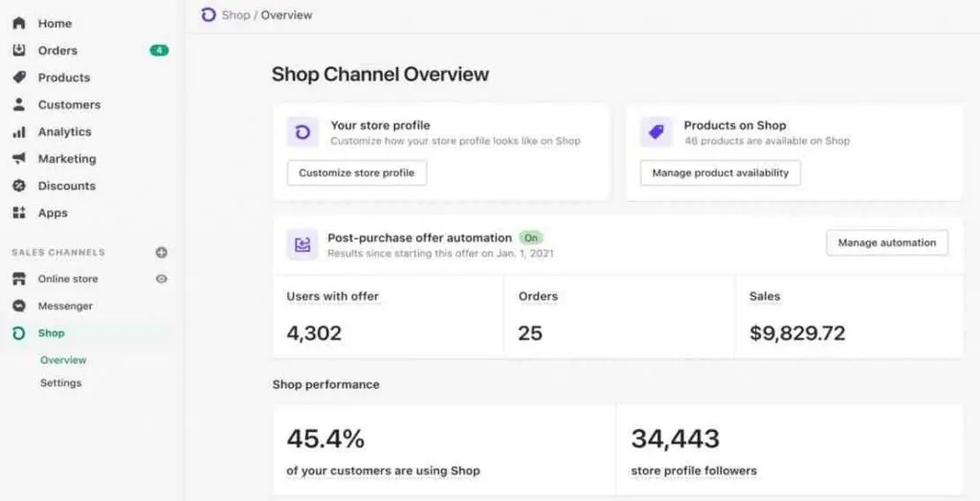This screenshot has height=501, width=980.
Task: Open Analytics section
Action: pos(64,132)
